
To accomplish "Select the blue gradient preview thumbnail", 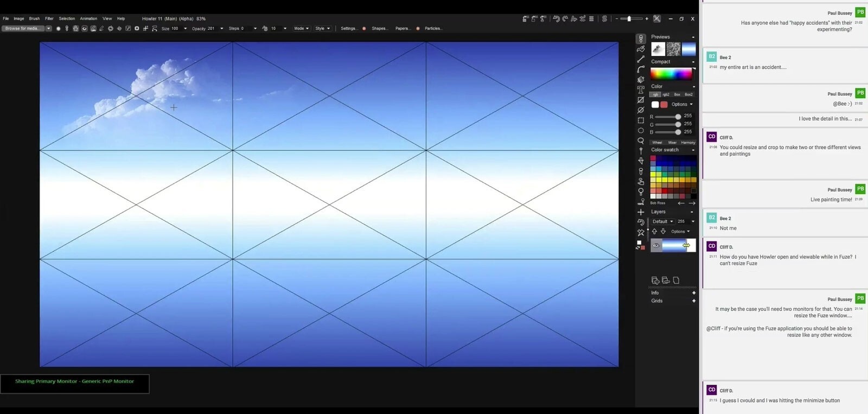I will point(688,49).
